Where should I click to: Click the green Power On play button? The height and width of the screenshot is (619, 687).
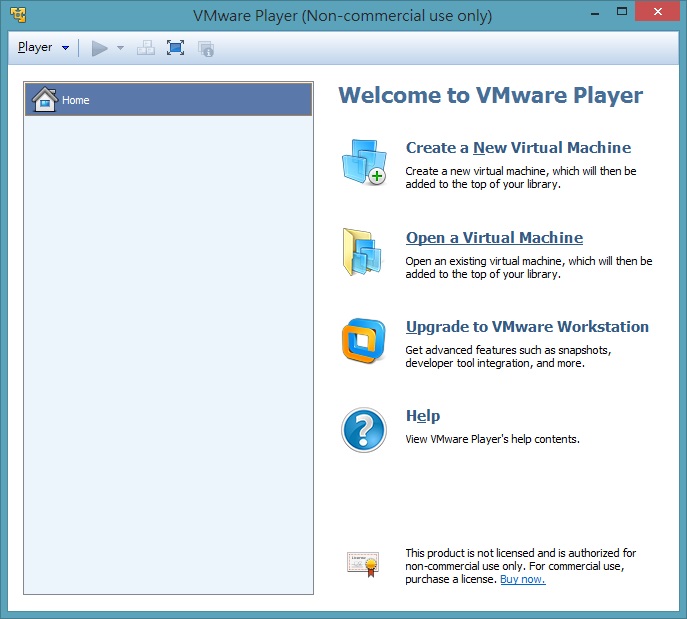(99, 48)
